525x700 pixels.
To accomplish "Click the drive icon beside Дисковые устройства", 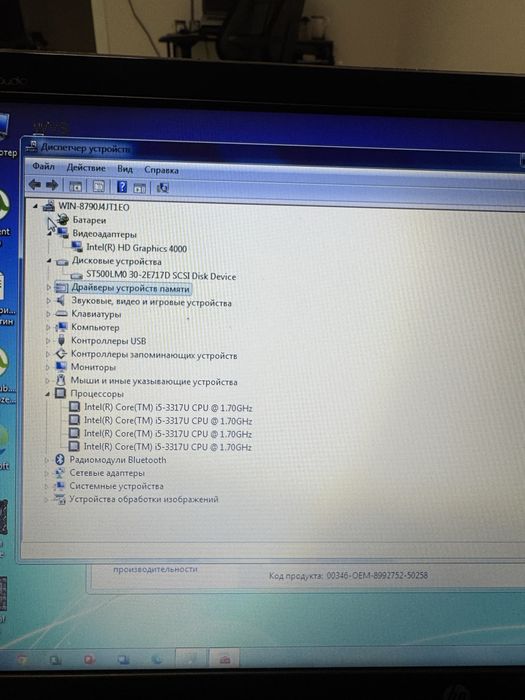I will click(62, 262).
